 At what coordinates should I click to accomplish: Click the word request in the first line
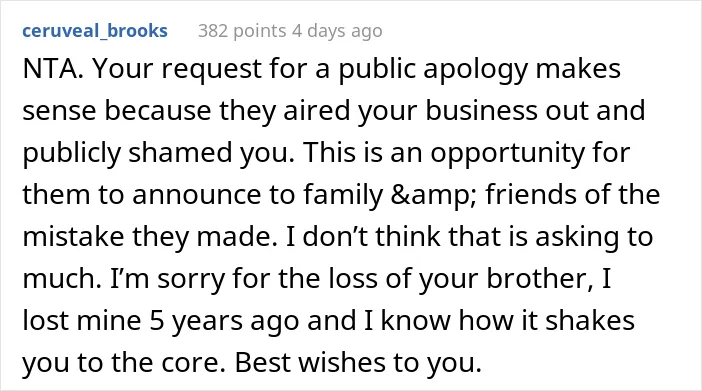(x=210, y=70)
